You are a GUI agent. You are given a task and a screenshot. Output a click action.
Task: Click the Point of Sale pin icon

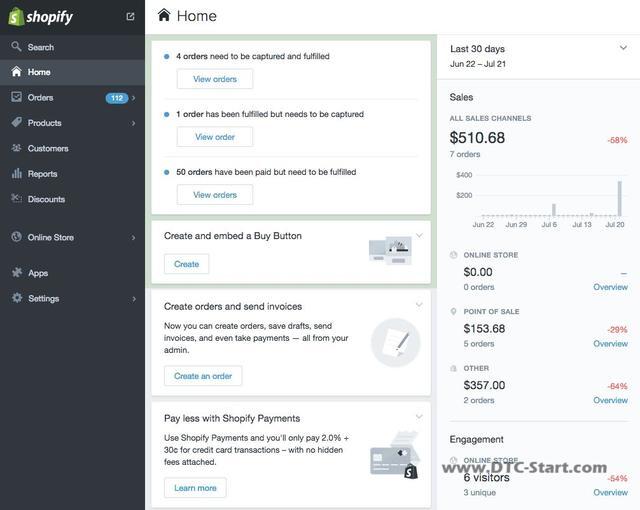coord(453,312)
